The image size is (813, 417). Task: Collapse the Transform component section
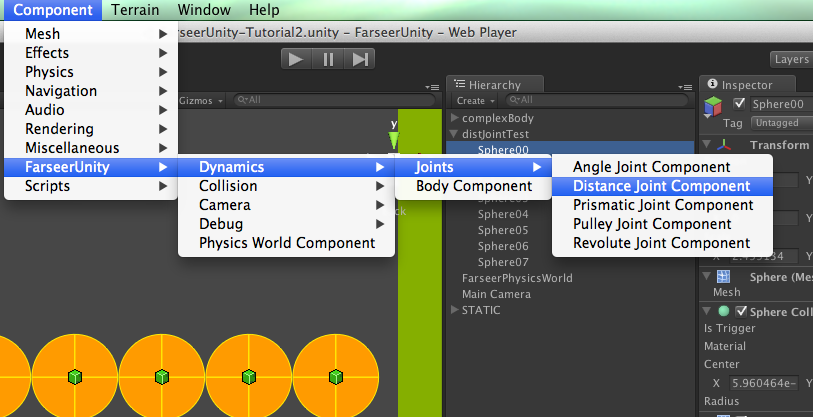click(x=706, y=144)
